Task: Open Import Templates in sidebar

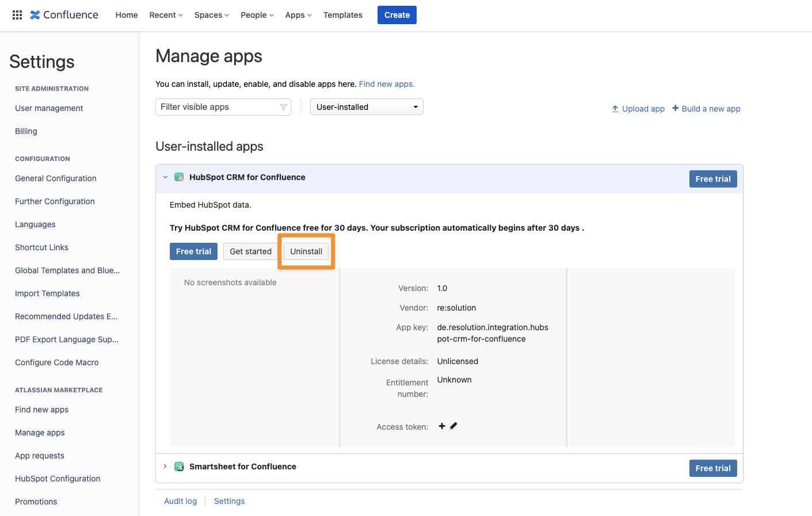Action: [x=47, y=293]
